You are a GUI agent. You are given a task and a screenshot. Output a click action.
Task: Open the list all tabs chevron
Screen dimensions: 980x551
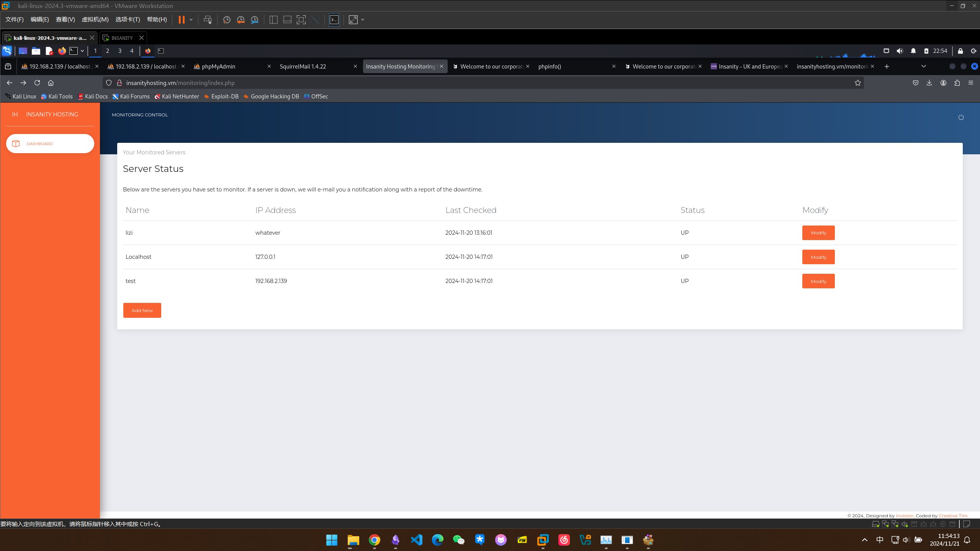(x=923, y=66)
